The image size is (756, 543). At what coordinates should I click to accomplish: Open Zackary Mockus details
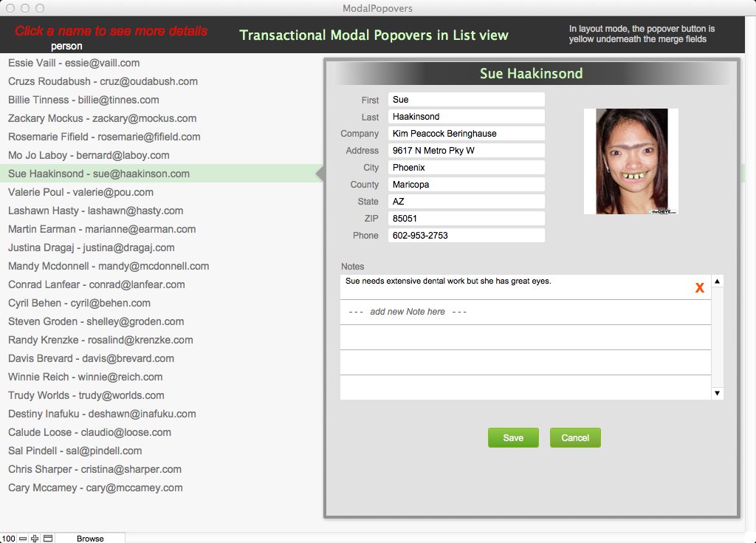(102, 119)
